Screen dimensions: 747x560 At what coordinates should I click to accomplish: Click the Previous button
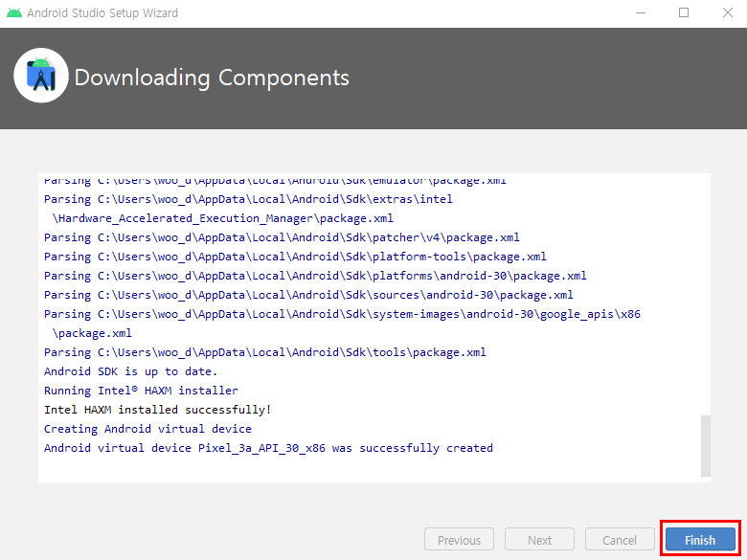(459, 540)
